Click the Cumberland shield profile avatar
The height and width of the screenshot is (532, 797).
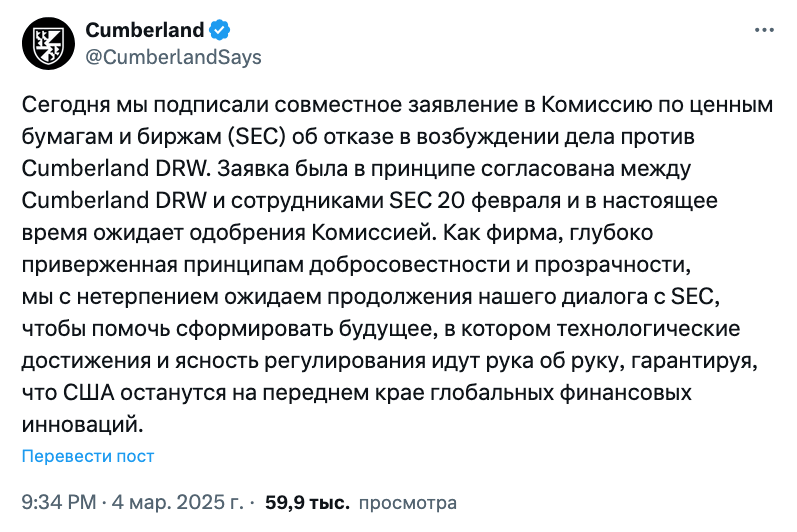pyautogui.click(x=49, y=43)
